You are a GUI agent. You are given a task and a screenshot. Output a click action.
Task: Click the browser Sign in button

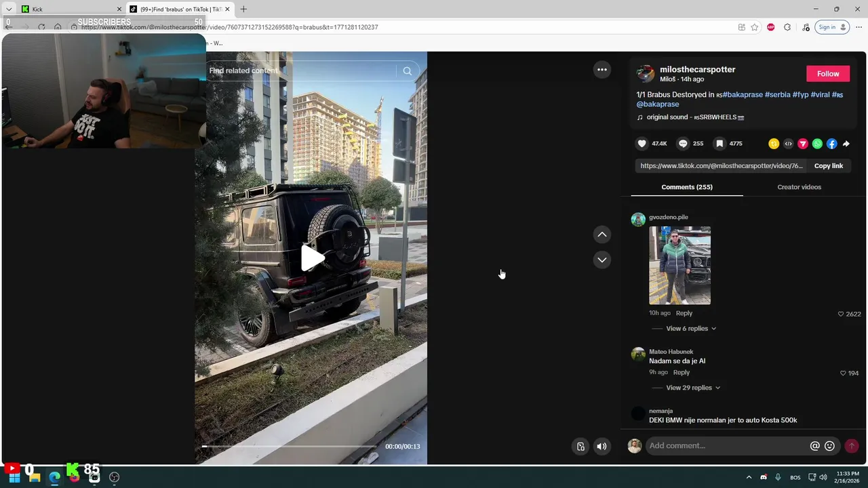pyautogui.click(x=833, y=27)
